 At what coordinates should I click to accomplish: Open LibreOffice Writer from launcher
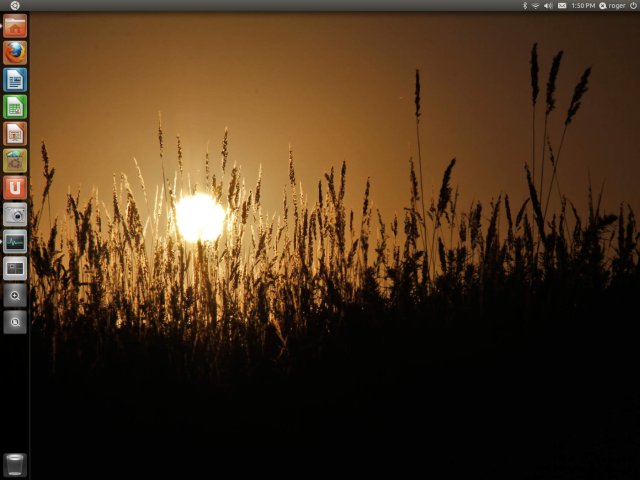tap(15, 80)
